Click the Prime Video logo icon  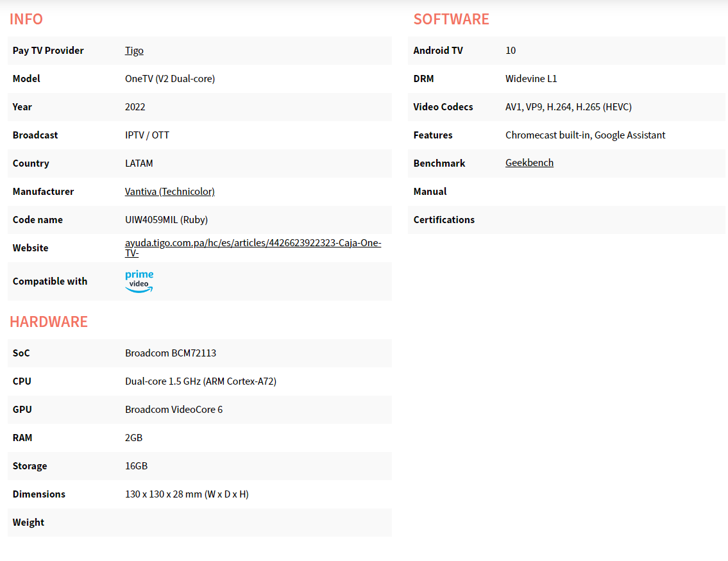[139, 281]
